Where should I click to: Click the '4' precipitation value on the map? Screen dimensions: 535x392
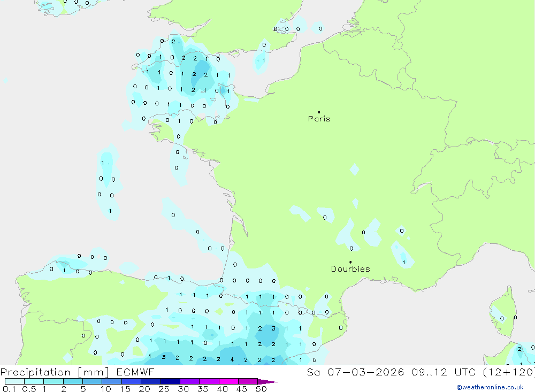tap(232, 359)
